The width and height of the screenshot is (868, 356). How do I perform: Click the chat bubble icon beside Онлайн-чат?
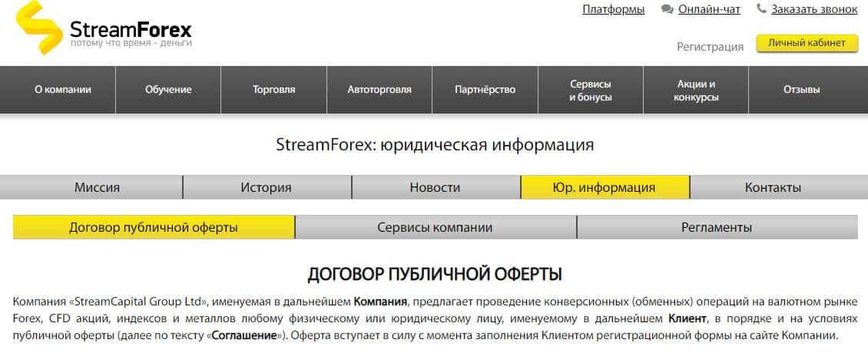pos(667,9)
